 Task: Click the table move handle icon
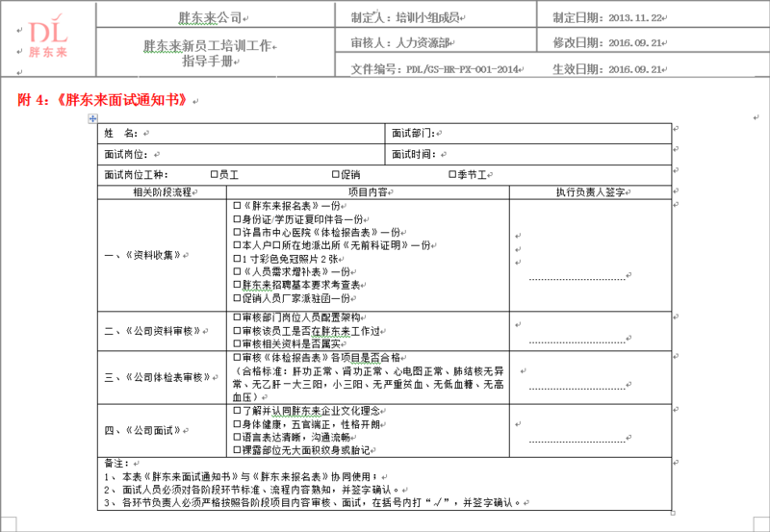pyautogui.click(x=92, y=118)
